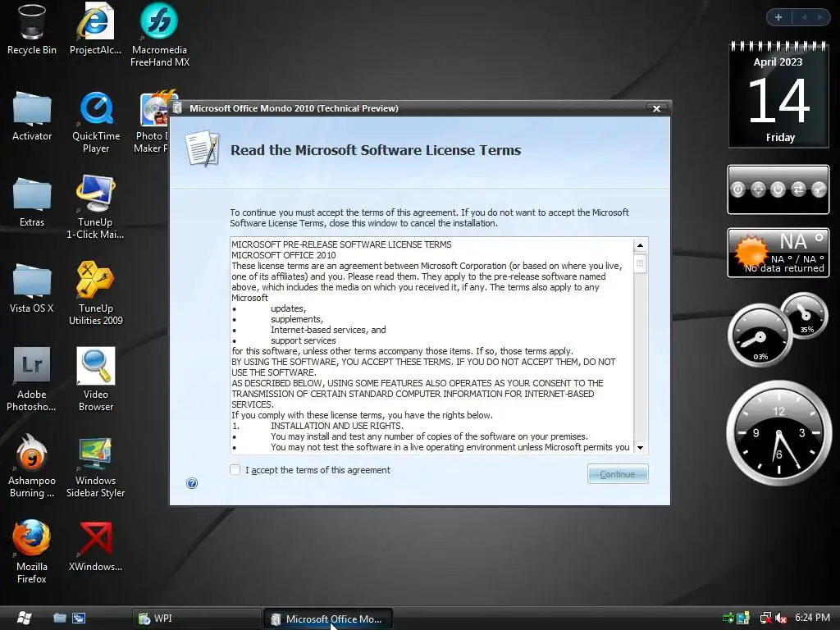This screenshot has width=840, height=630.
Task: Click the sidebar next-page arrow
Action: coord(819,17)
